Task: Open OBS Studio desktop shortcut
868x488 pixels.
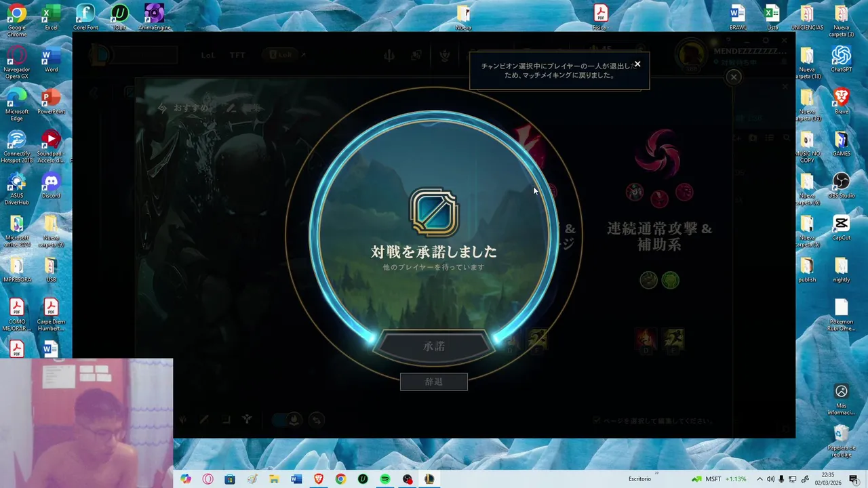Action: [x=842, y=186]
